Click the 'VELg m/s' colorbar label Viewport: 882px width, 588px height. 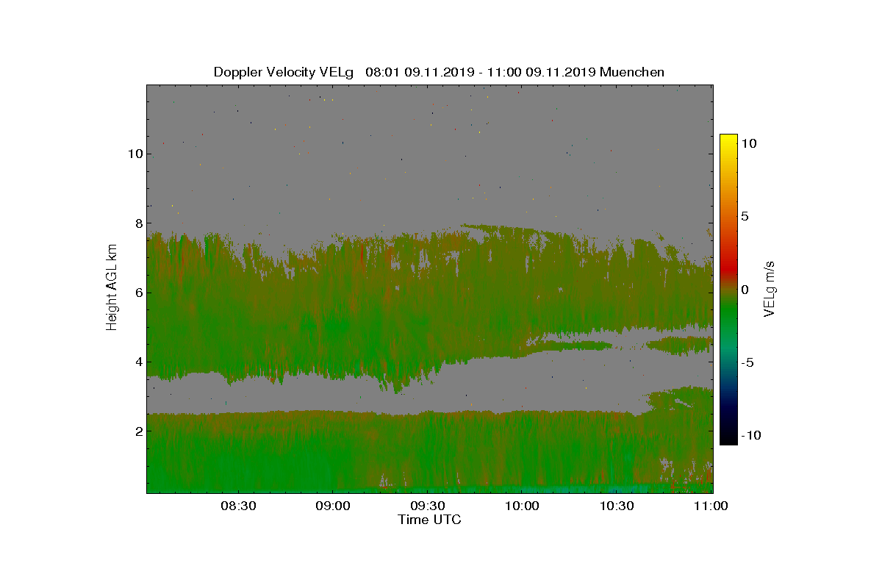click(770, 288)
